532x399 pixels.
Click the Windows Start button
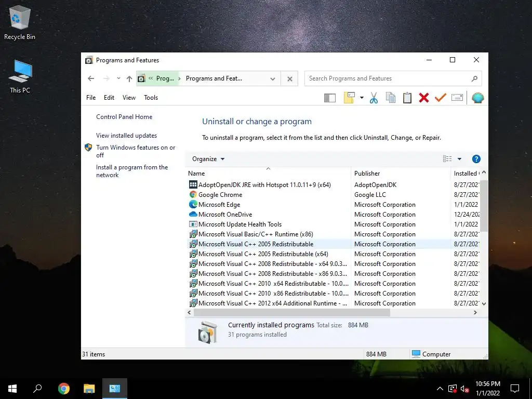[12, 389]
